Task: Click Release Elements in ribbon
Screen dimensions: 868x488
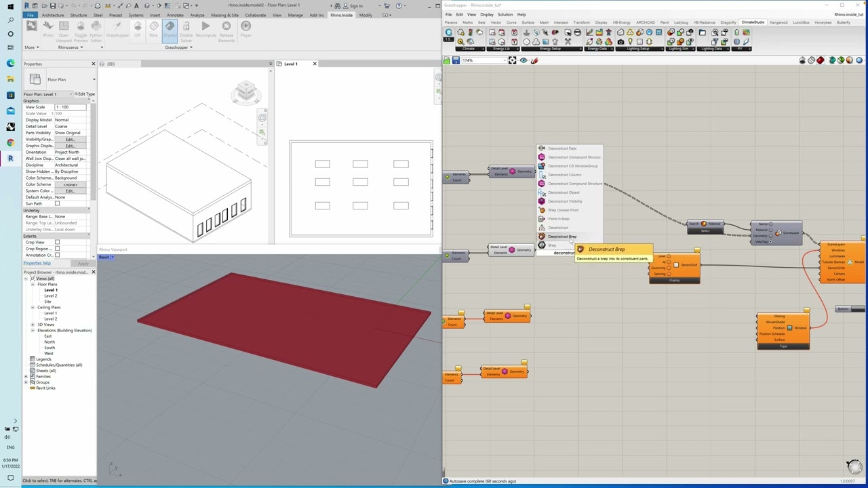Action: [x=226, y=30]
